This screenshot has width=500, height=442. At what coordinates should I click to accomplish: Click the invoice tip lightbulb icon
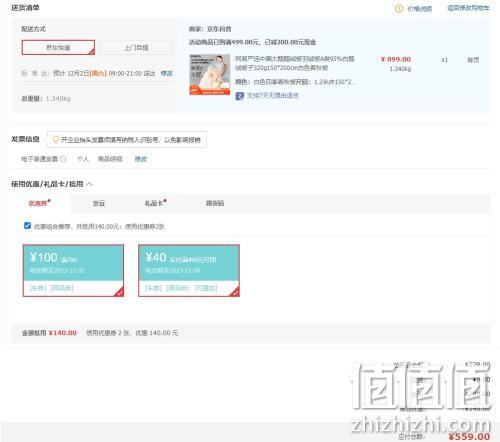click(56, 140)
